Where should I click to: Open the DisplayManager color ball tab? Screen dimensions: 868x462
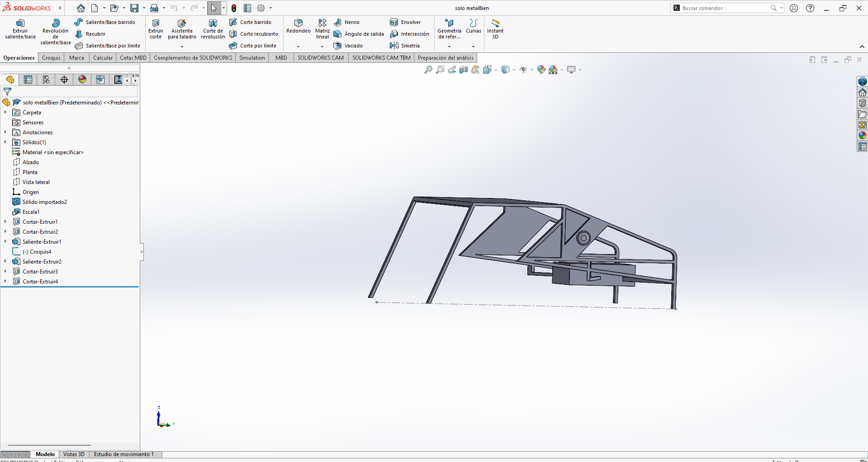click(x=82, y=80)
